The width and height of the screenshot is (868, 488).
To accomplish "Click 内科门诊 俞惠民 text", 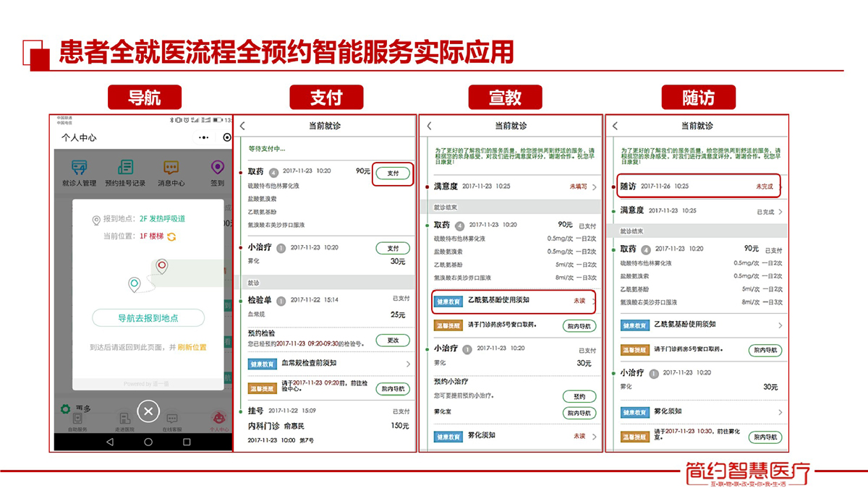I will pos(276,427).
